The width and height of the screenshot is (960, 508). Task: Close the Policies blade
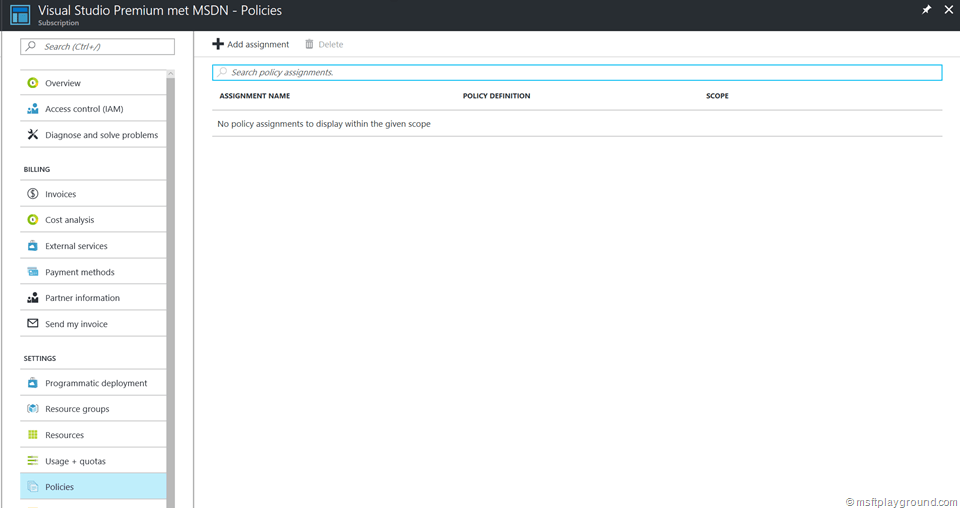point(949,10)
